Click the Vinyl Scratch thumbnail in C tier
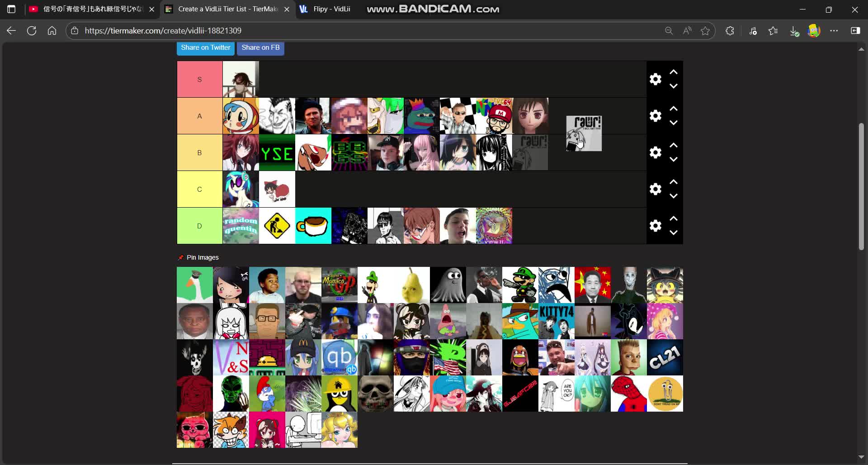Viewport: 868px width, 465px height. (x=241, y=189)
